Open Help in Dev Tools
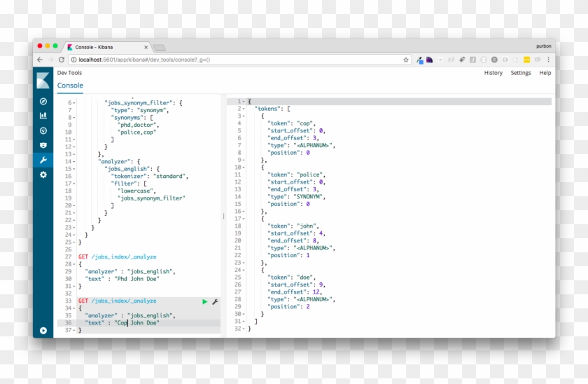 [x=545, y=73]
